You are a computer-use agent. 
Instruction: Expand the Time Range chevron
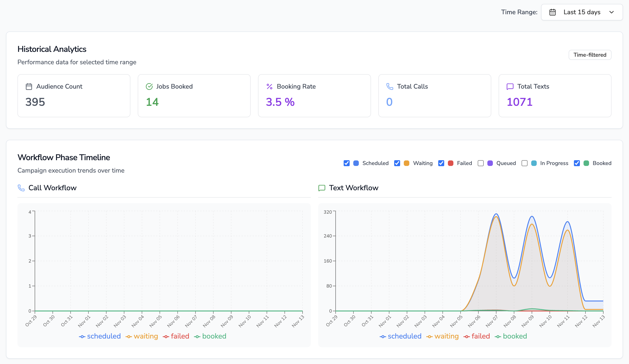coord(612,12)
